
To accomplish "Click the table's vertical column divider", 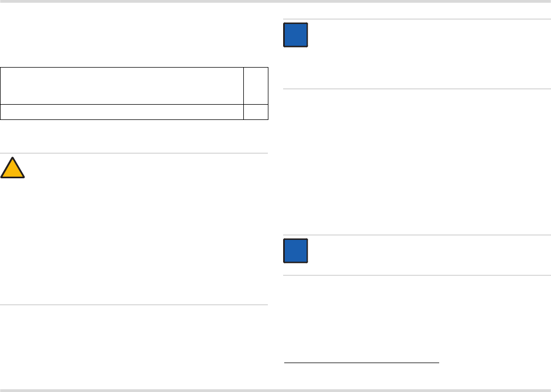I will click(243, 93).
